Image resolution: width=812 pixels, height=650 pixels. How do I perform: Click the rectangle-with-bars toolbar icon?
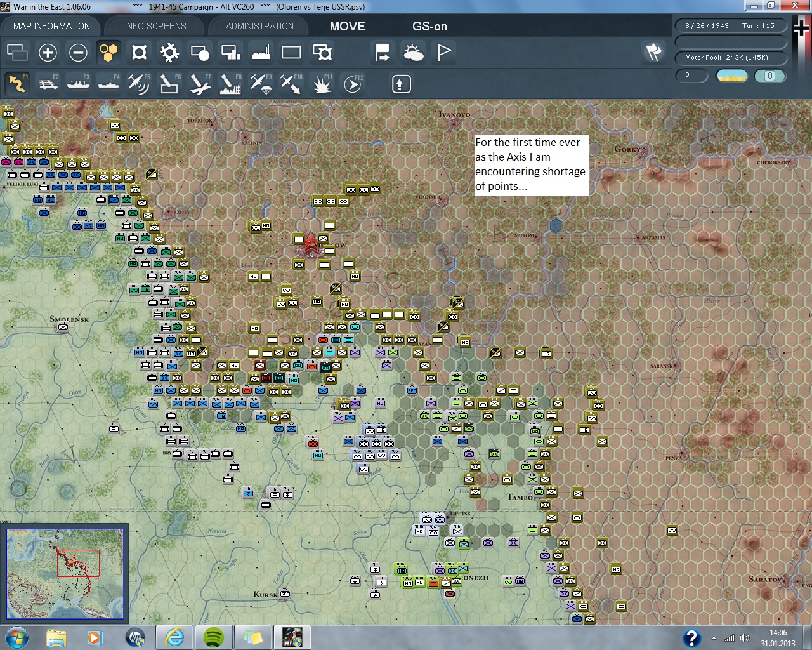pos(230,52)
